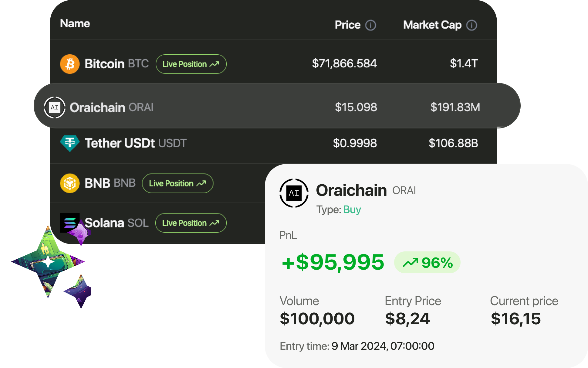This screenshot has width=588, height=368.
Task: Click the green 96% gain badge
Action: pos(427,262)
